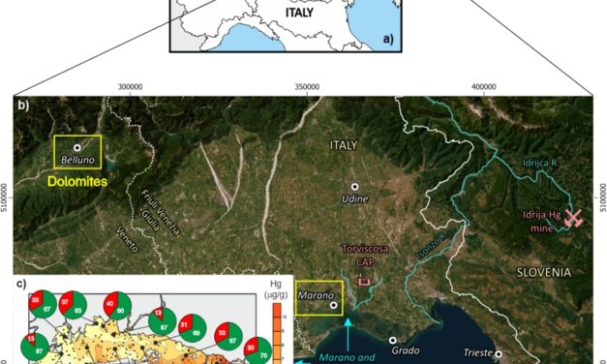Image resolution: width=607 pixels, height=364 pixels.
Task: Click the 'Grado' place name
Action: [406, 350]
